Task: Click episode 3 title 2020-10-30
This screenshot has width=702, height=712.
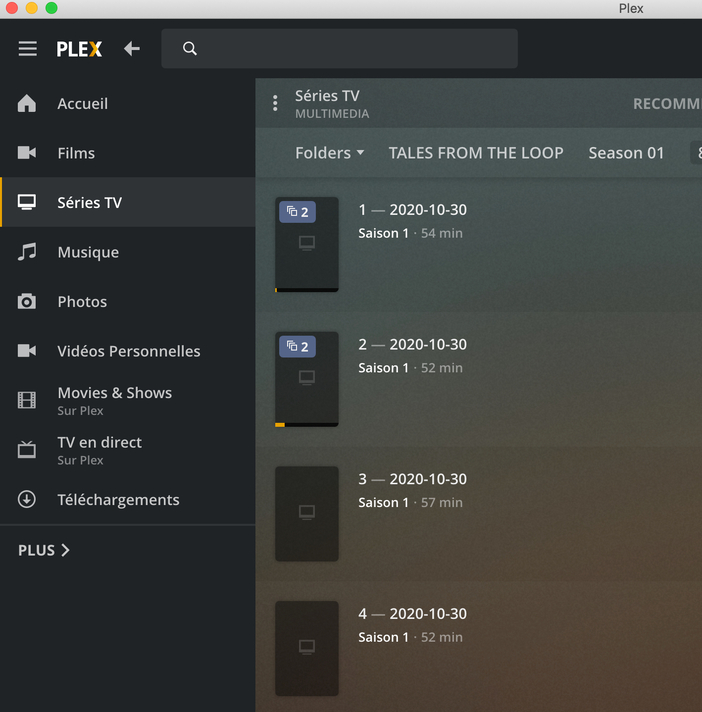Action: [x=428, y=479]
